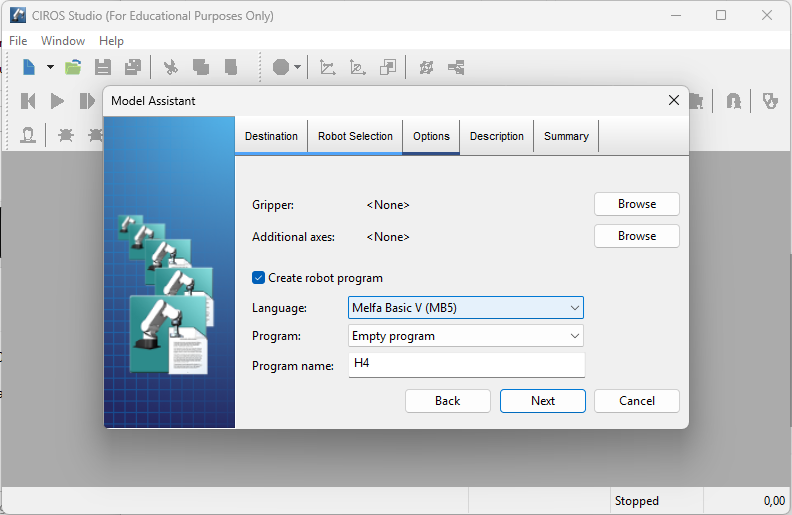Click the green Open folder icon
This screenshot has width=792, height=515.
(73, 67)
